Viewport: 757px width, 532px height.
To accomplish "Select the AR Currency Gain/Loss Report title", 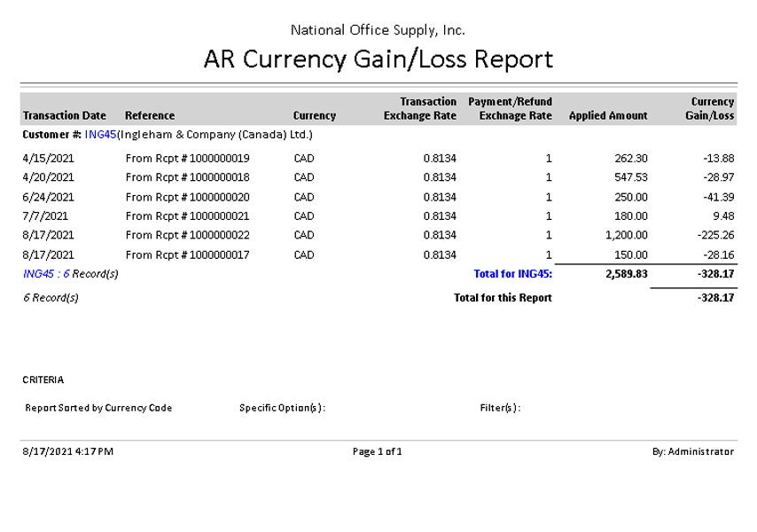I will [378, 59].
